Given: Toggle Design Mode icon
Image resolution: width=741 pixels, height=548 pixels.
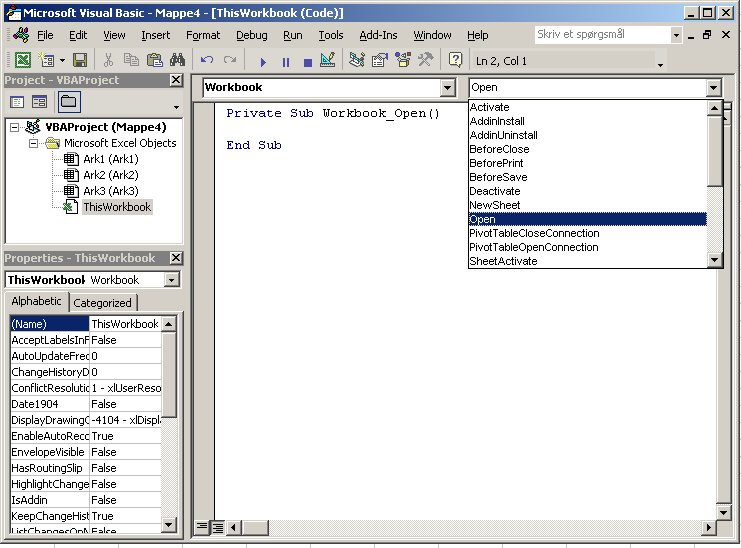Looking at the screenshot, I should click(327, 60).
